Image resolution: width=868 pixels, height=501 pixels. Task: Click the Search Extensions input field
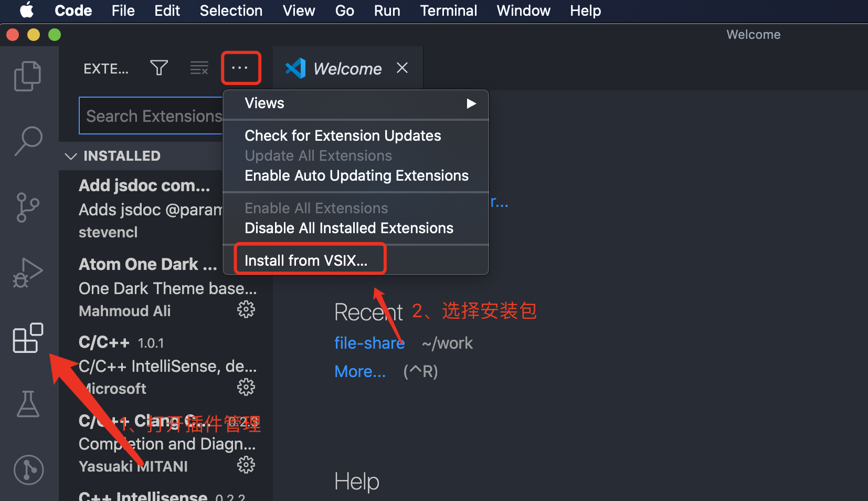click(x=153, y=116)
